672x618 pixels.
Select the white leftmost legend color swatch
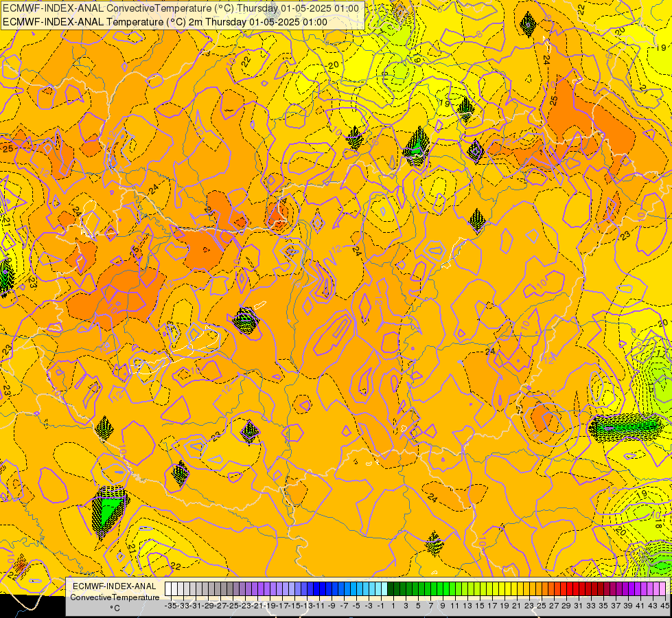pyautogui.click(x=168, y=589)
